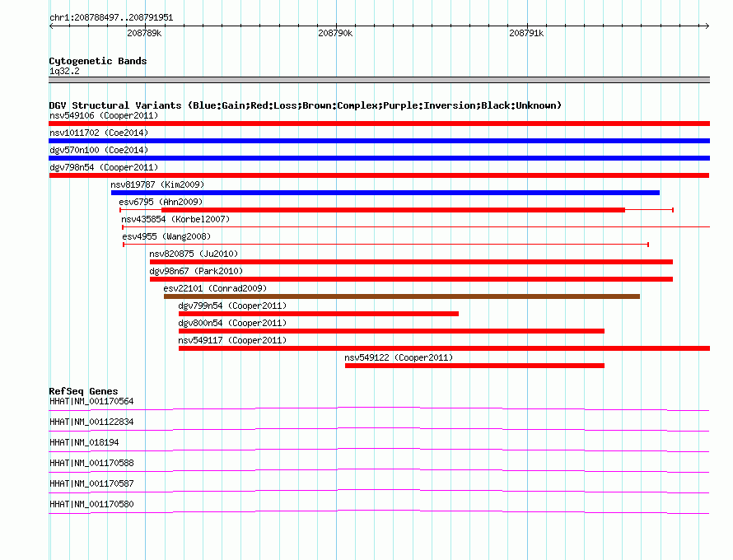The width and height of the screenshot is (733, 560).
Task: Click the nsv549106 red loss bar
Action: point(379,124)
